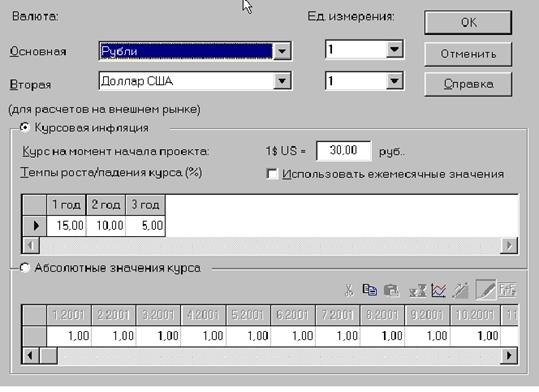
Task: Click right arrow of yearly table scrollbar
Action: [x=509, y=246]
